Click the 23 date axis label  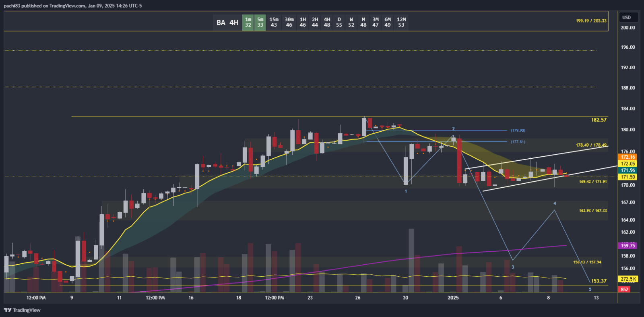tap(310, 298)
